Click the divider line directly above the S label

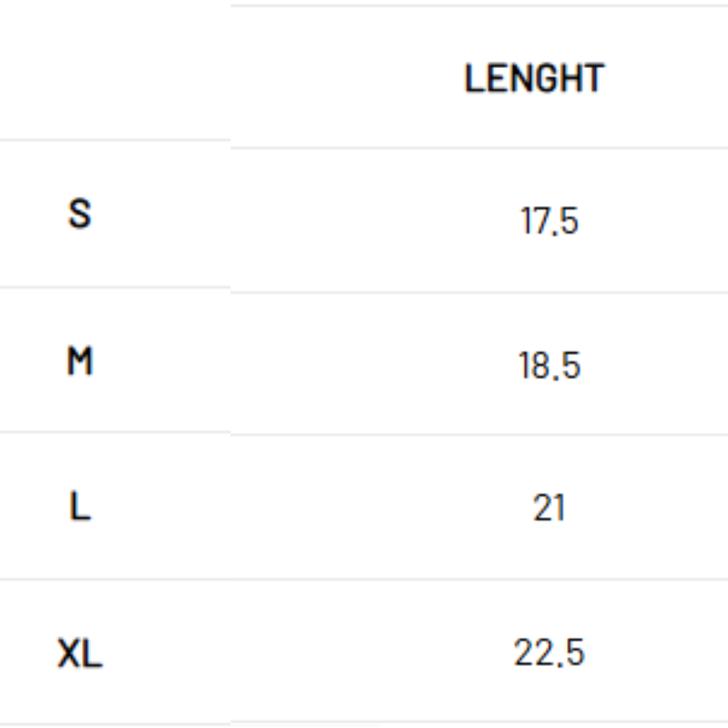(x=115, y=140)
